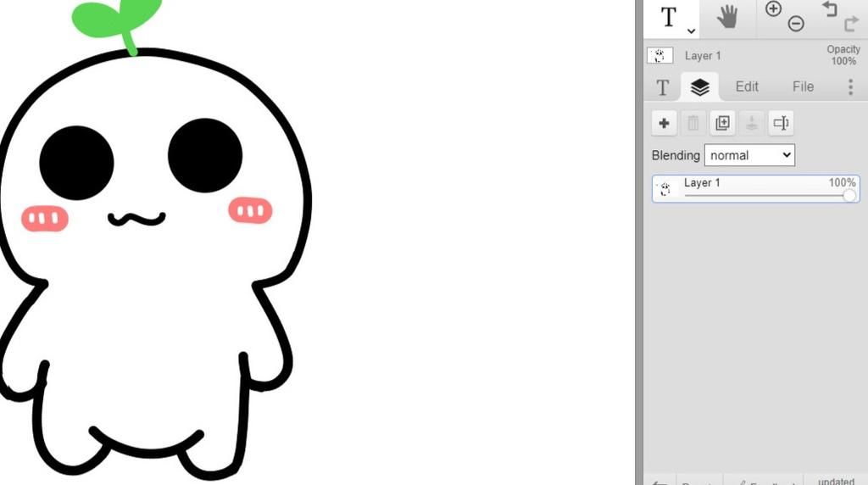Switch to the Layers tab
This screenshot has width=868, height=485.
click(700, 87)
